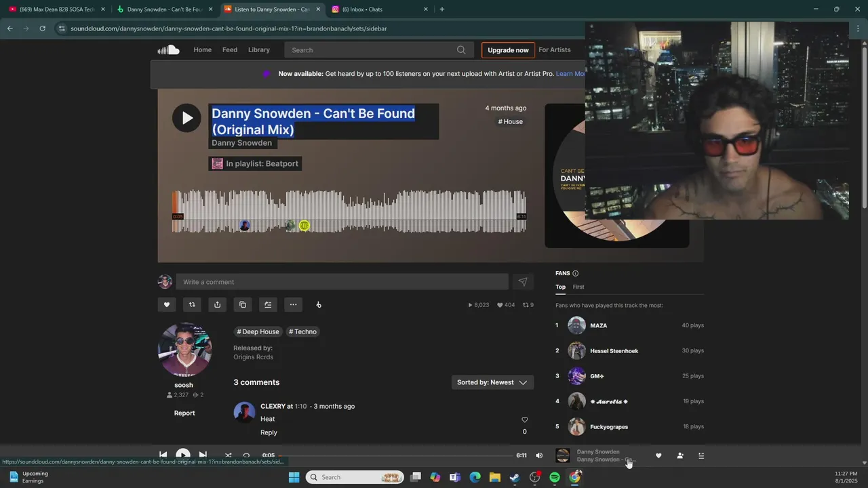Open Hessel Steenhoek fan profile
Screen dimensions: 868x488
tap(614, 351)
